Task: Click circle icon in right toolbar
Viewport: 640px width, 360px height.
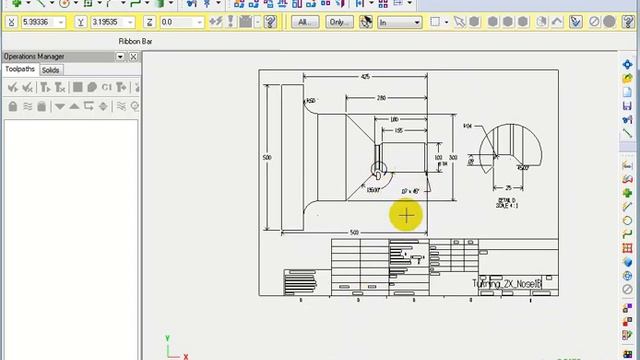Action: tap(627, 220)
